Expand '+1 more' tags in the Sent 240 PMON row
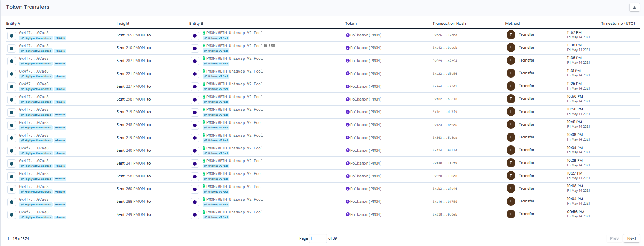 pos(60,153)
